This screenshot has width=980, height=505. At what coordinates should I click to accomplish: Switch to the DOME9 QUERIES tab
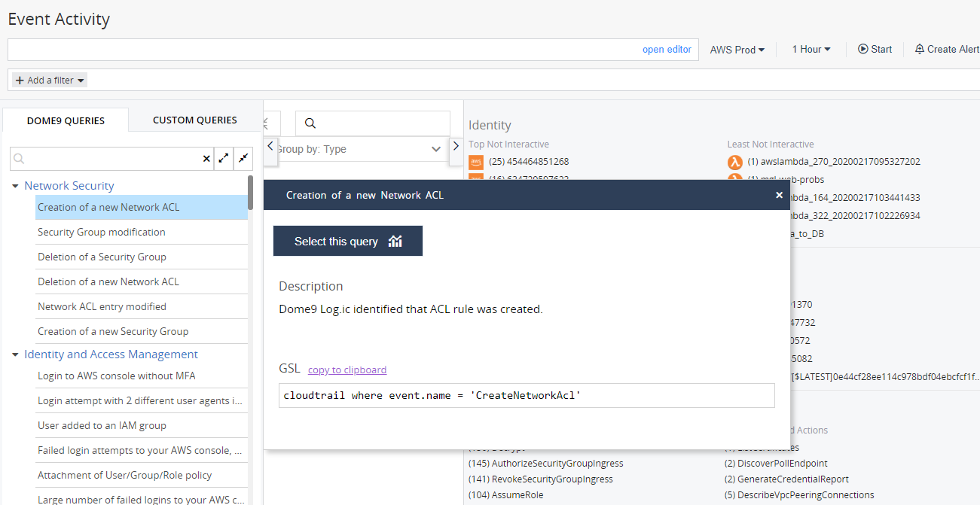coord(66,120)
